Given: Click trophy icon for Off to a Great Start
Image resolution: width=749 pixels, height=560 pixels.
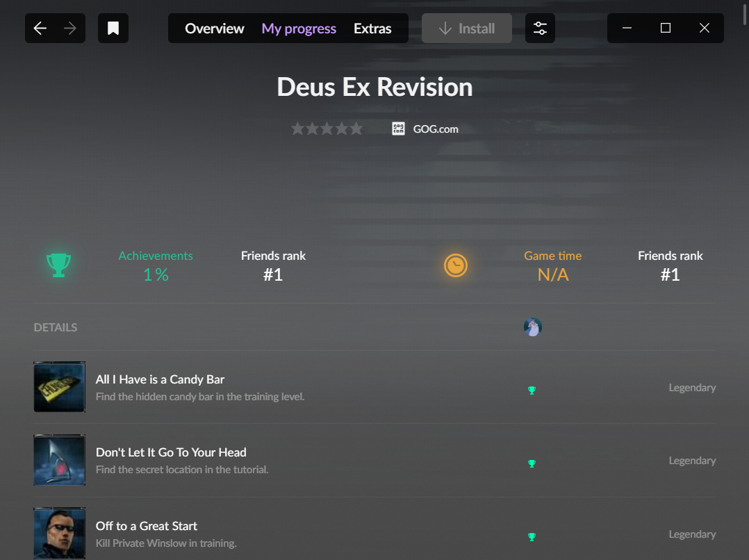Looking at the screenshot, I should pos(532,536).
